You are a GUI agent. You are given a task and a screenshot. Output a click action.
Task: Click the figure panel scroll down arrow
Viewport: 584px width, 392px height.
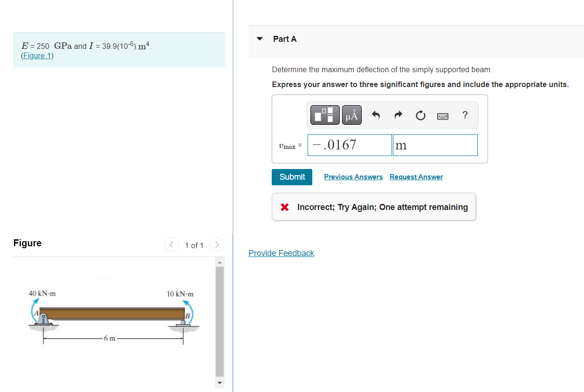[x=220, y=383]
